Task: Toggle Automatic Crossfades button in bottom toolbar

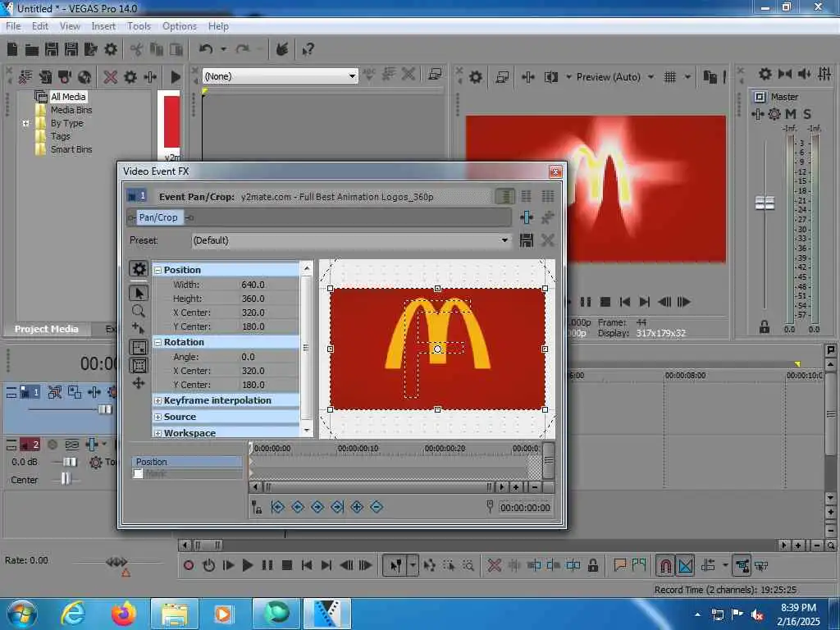Action: (x=685, y=565)
